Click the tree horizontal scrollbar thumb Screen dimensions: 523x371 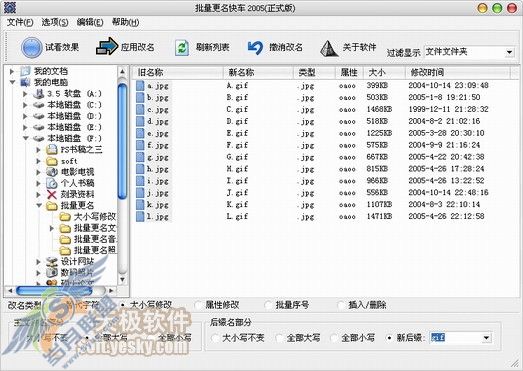[x=54, y=291]
